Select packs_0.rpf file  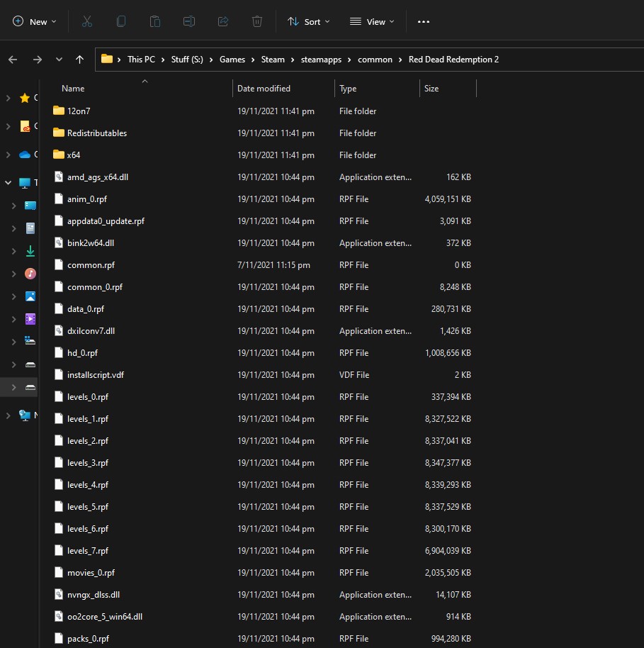263,639
